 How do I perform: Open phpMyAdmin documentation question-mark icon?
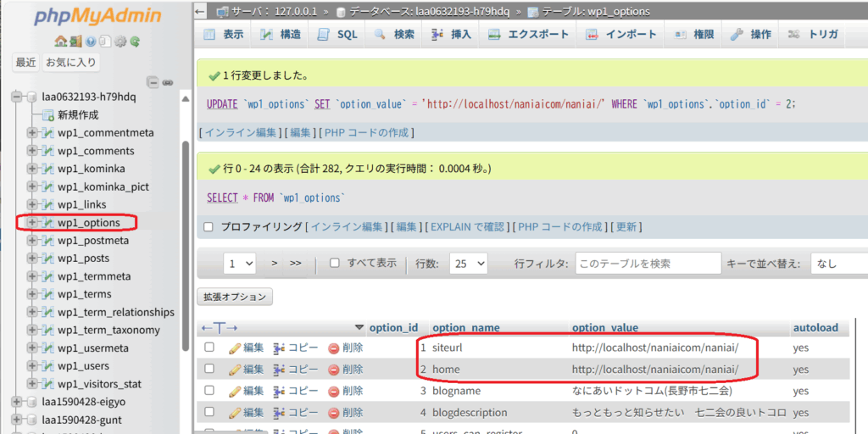tap(90, 41)
